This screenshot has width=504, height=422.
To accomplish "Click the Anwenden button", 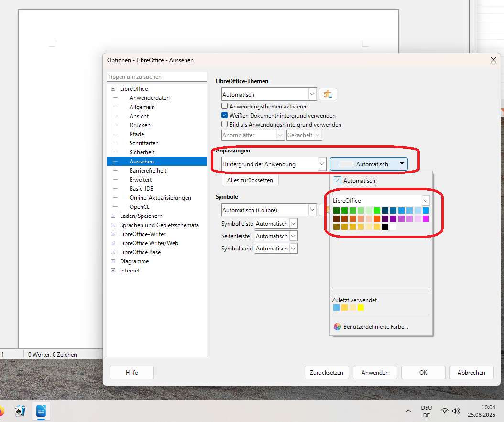I will pyautogui.click(x=375, y=373).
